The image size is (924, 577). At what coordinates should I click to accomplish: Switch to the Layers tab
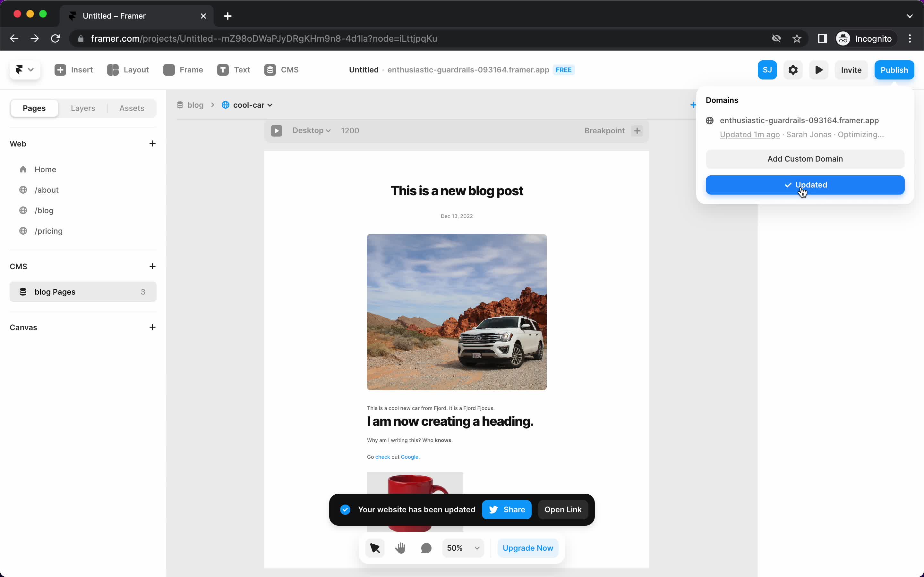82,108
